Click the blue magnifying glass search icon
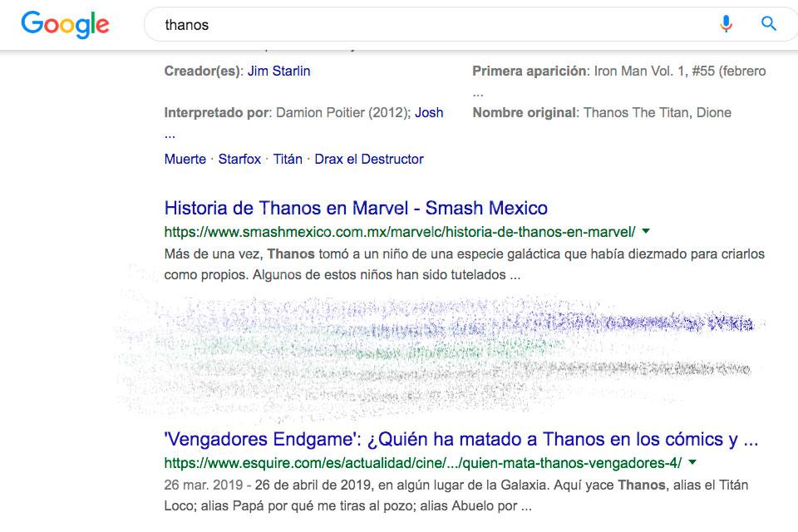 [769, 24]
